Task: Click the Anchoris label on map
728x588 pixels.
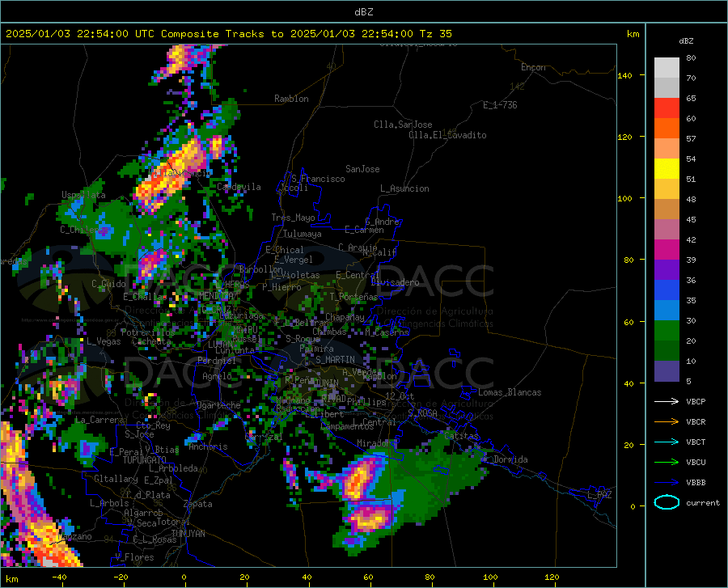Action: point(208,447)
